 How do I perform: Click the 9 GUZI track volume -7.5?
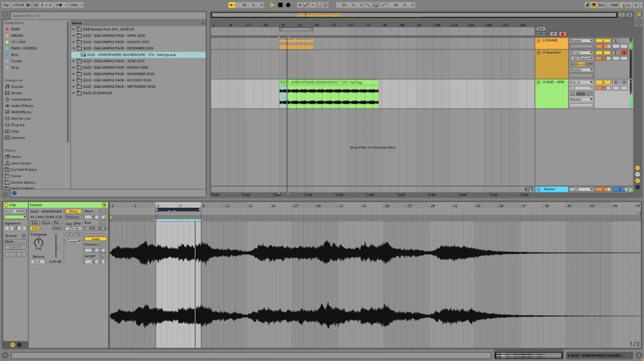[x=603, y=88]
